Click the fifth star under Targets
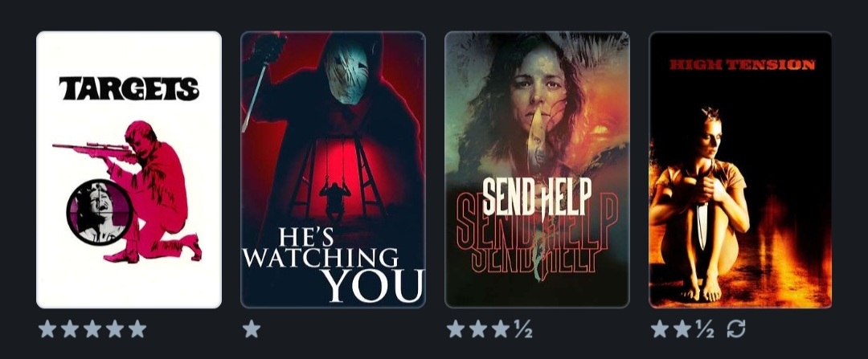This screenshot has height=359, width=868. pos(137,328)
